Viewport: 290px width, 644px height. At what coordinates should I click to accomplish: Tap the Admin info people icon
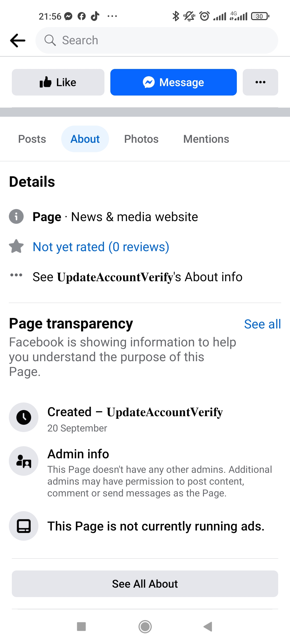(24, 461)
